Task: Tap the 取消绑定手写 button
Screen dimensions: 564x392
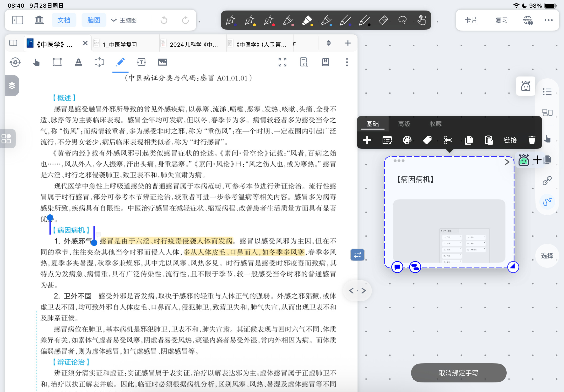Action: (459, 373)
